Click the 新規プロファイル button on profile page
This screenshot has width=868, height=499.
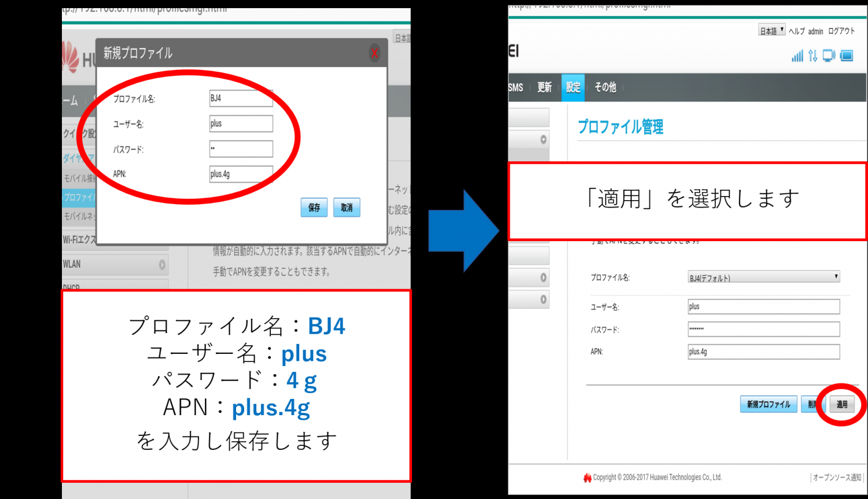point(768,404)
